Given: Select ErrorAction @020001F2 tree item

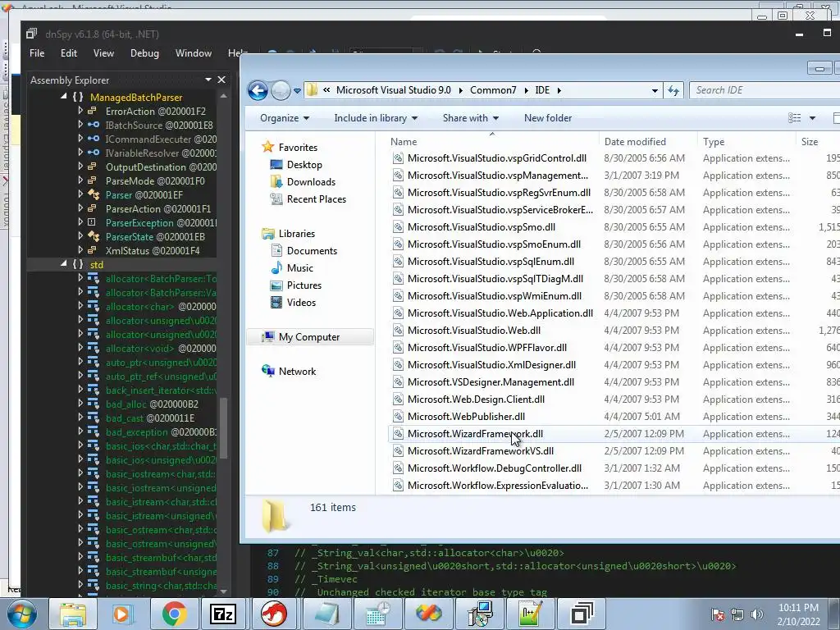Looking at the screenshot, I should click(x=156, y=112).
